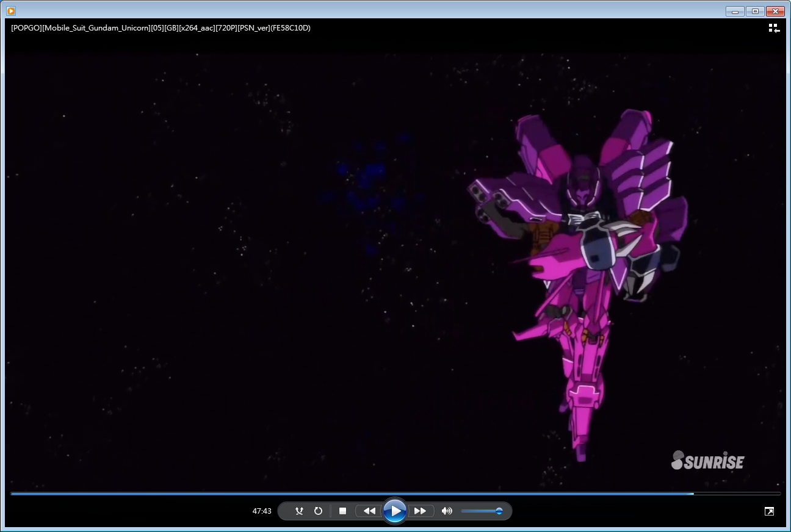
Task: Click the Mobile_Suit_Gundam_Unicorn video title text
Action: click(161, 28)
